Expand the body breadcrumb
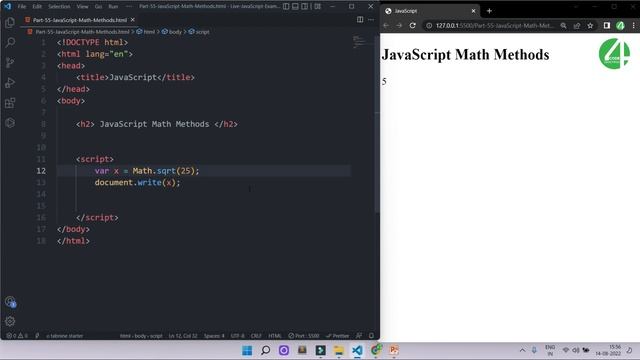640x360 pixels. click(171, 31)
